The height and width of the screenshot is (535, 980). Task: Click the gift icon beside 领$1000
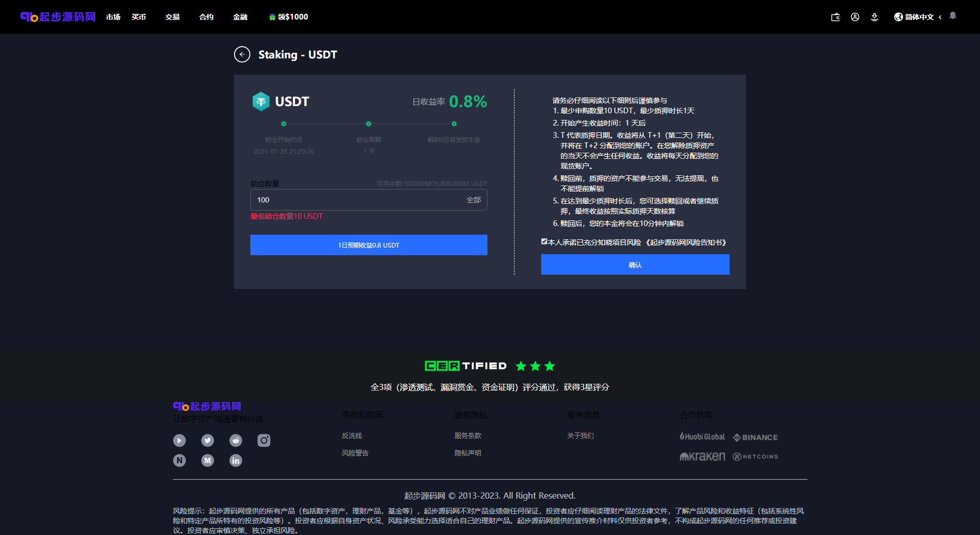pos(272,17)
